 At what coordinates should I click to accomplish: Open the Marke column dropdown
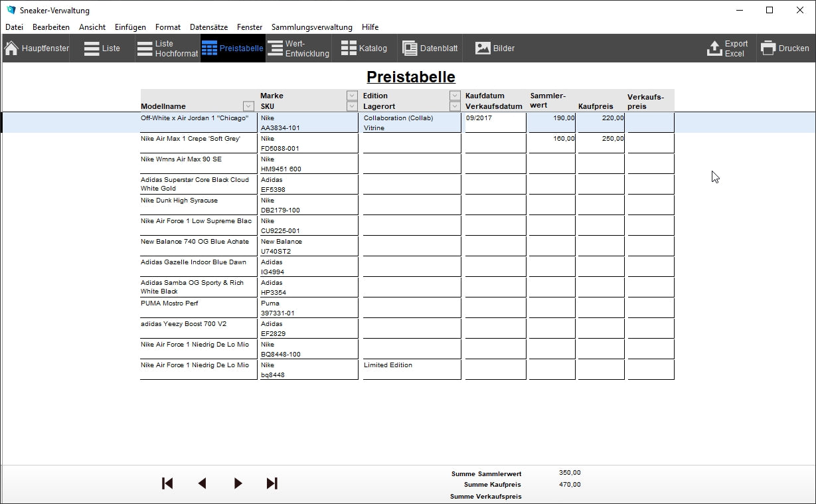tap(352, 96)
